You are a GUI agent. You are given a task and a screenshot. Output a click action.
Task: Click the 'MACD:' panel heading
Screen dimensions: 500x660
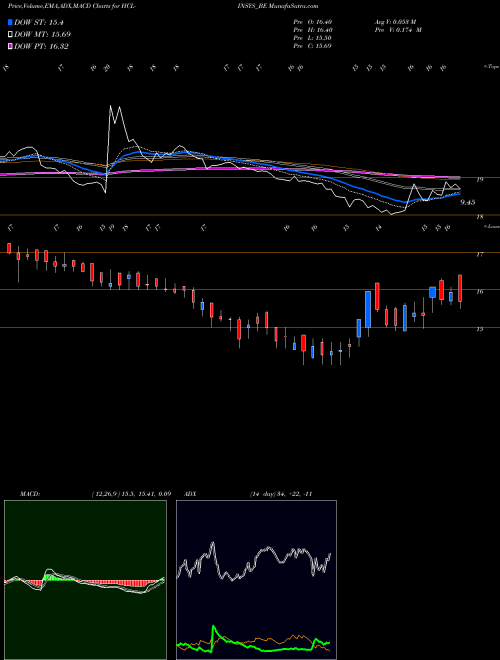[30, 494]
